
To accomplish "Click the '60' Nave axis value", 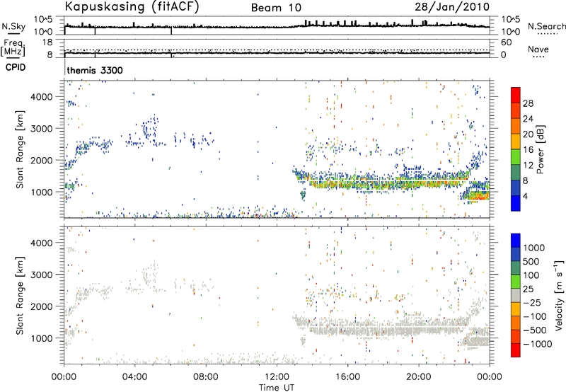I will (506, 42).
